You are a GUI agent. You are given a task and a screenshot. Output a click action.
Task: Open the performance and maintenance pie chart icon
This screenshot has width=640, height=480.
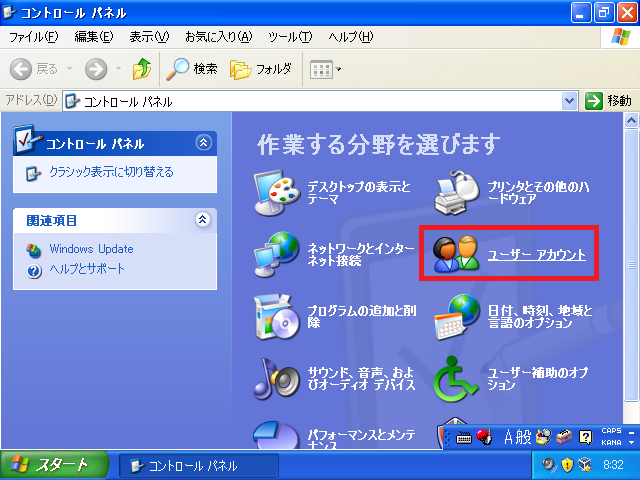point(277,435)
